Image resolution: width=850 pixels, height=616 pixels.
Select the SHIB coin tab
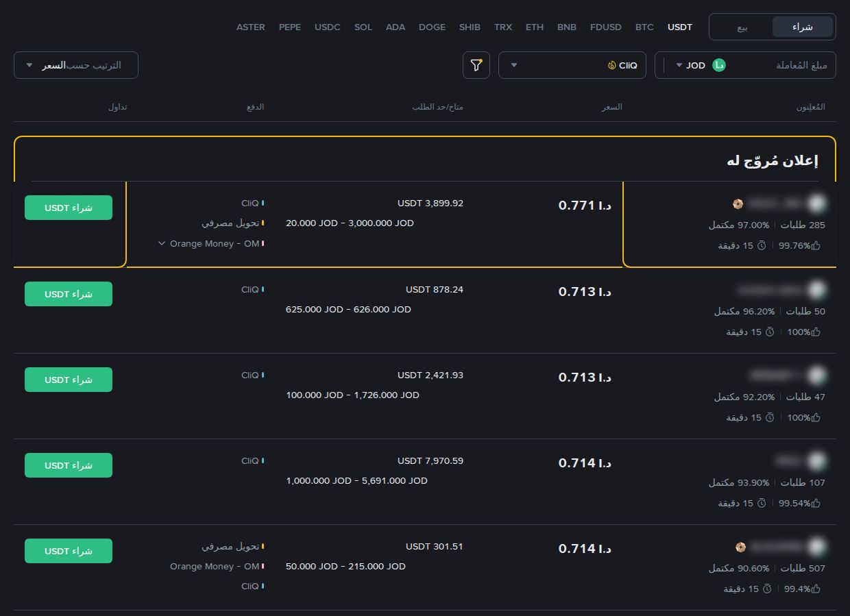point(470,27)
